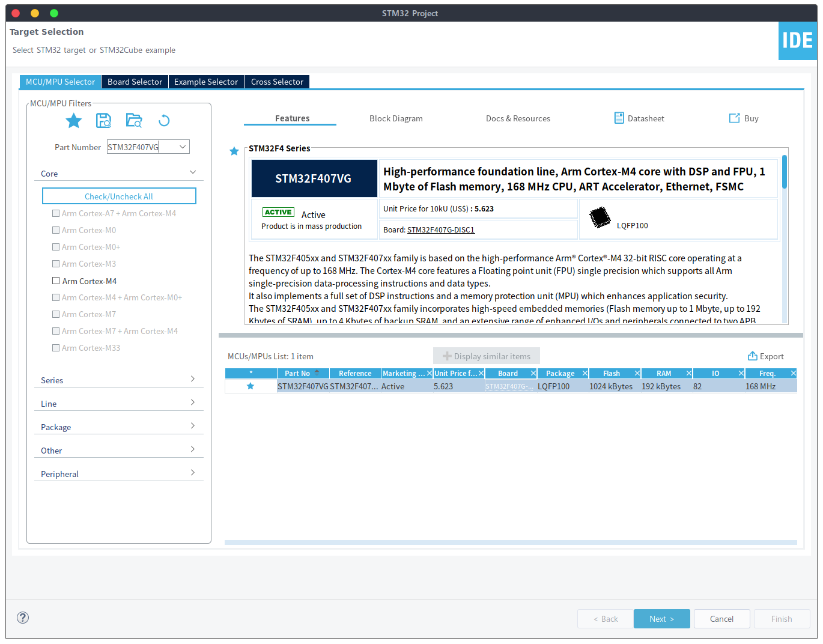Close the RAM column with its X
823x644 pixels.
689,373
